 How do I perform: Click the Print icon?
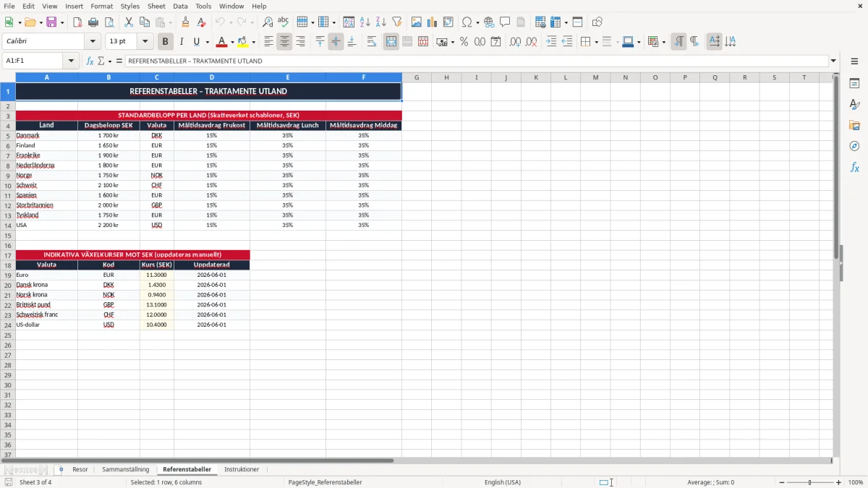tap(93, 22)
